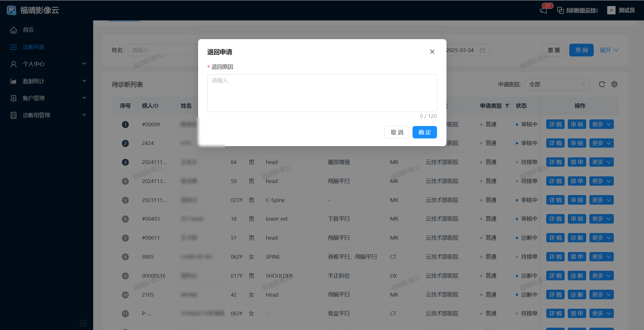
Task: Click the 取消 button in dialog
Action: (397, 132)
